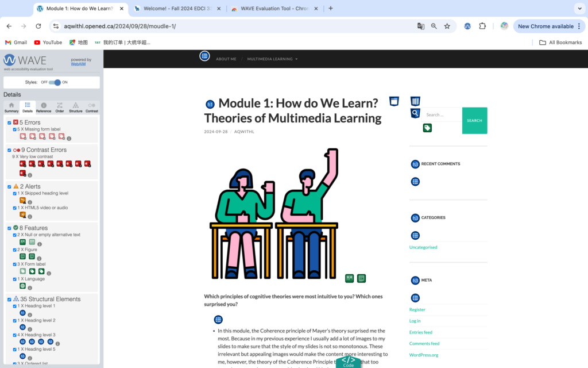The image size is (588, 368).
Task: Click the Log in link
Action: [x=415, y=321]
